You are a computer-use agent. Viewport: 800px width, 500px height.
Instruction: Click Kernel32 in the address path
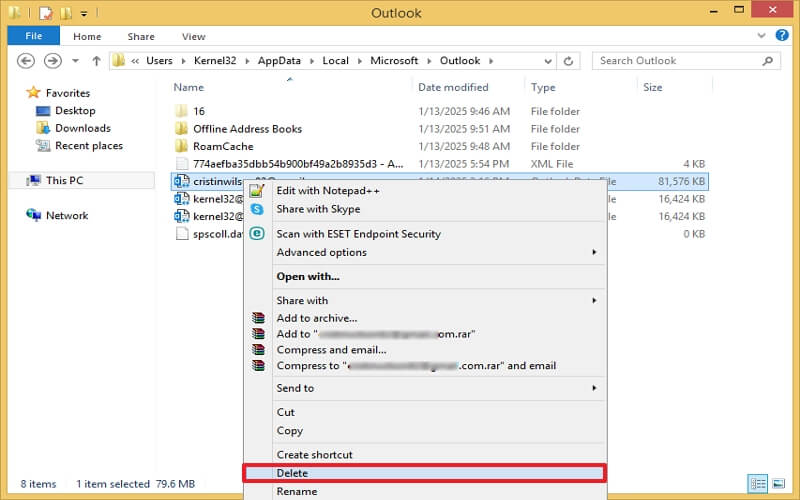tap(215, 61)
